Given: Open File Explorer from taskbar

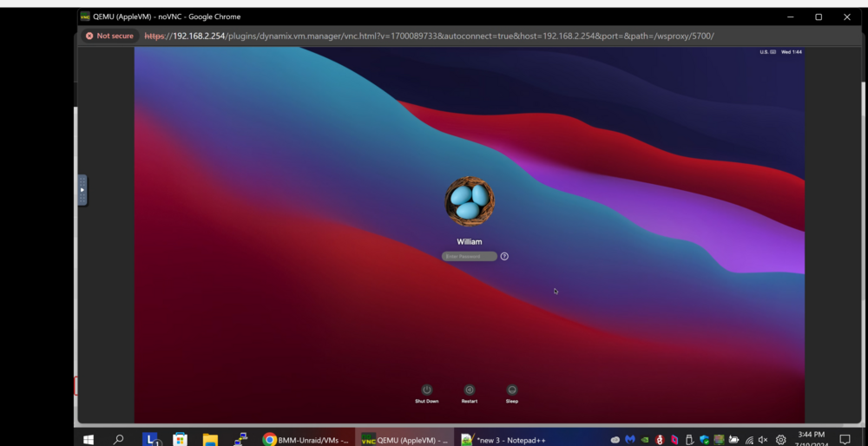Looking at the screenshot, I should click(x=210, y=440).
